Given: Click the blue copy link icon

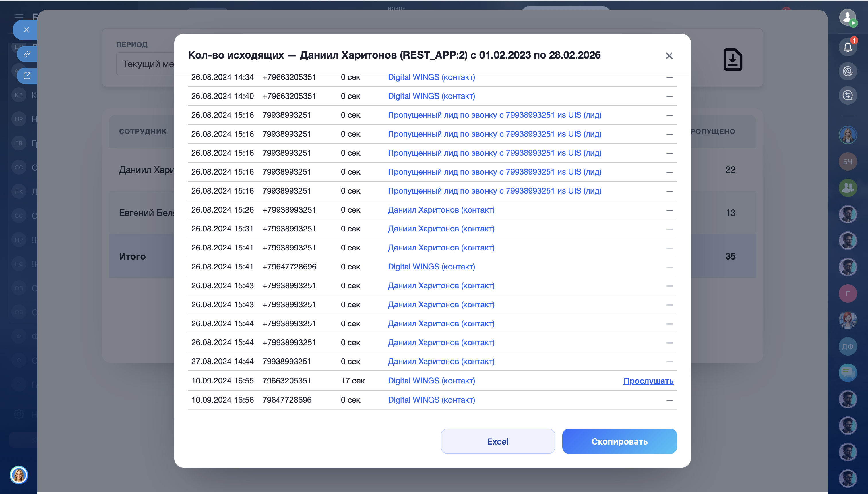Looking at the screenshot, I should tap(27, 54).
